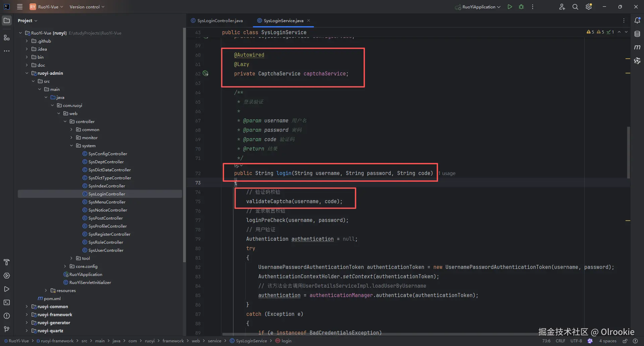Click the editor horizontal scrollbar
Viewport: 644px width, 346px height.
[x=381, y=334]
